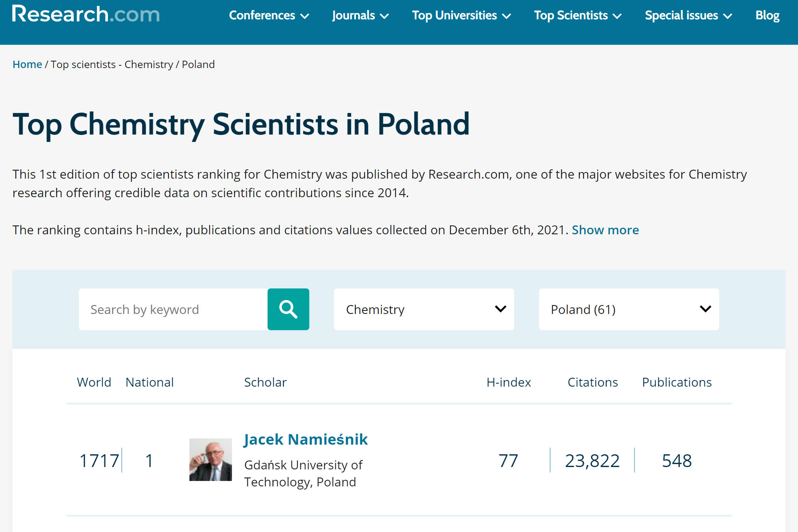The image size is (798, 532).
Task: Open the Top Scientists menu
Action: (578, 15)
